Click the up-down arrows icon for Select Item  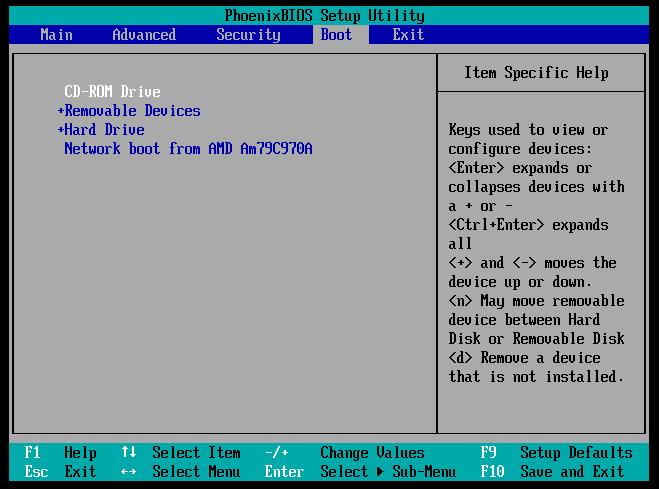pos(129,452)
